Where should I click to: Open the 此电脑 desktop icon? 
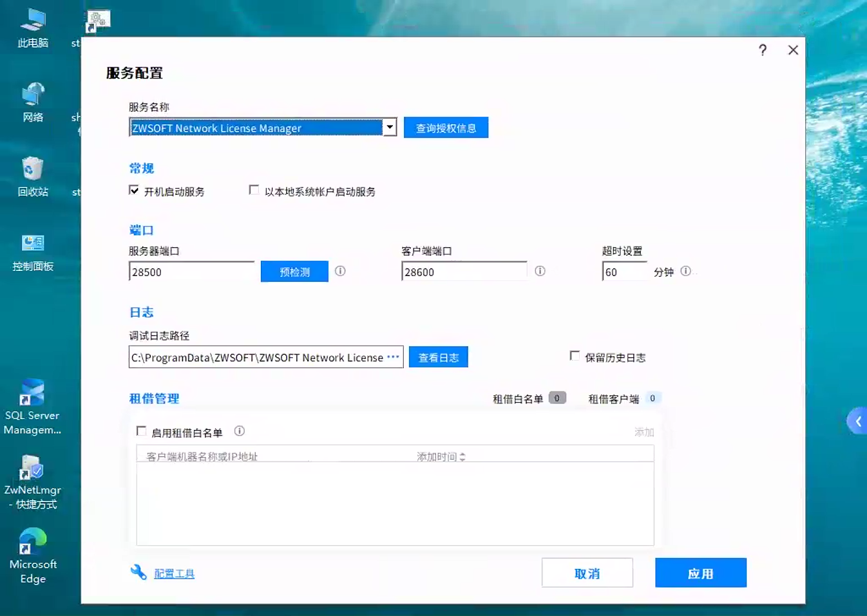tap(33, 29)
